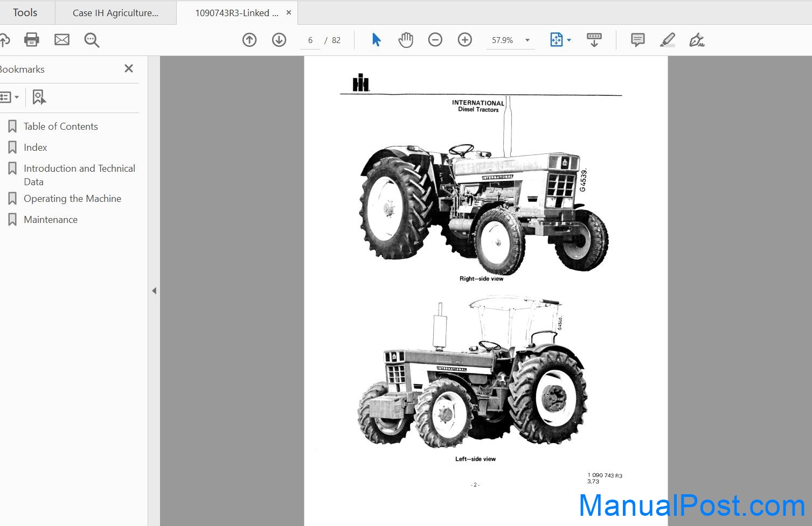Switch to Case IH Agriculture tab
Screen dimensions: 812x526
click(115, 13)
